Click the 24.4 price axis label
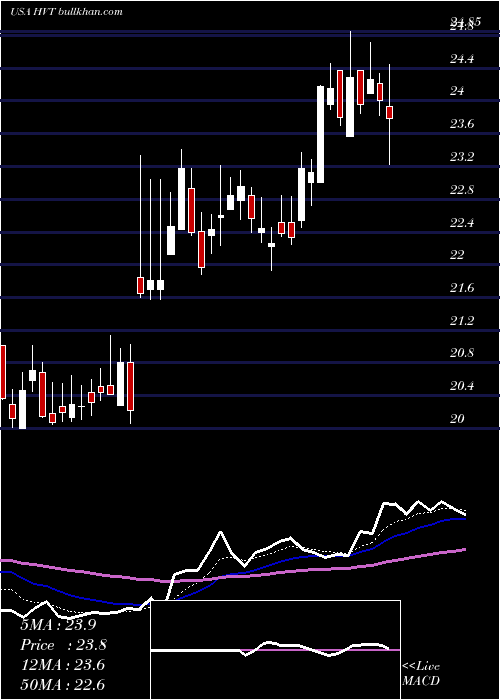Viewport: 500px width, 700px height. [462, 58]
